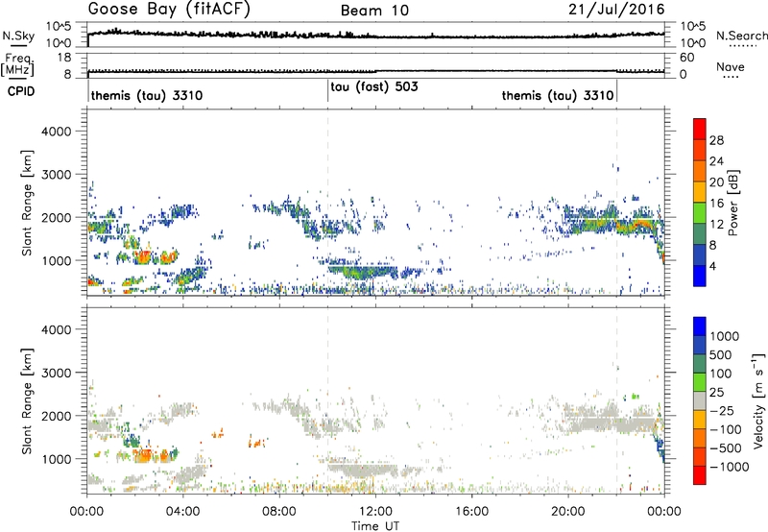Click the 3000 tick label in power panel
The width and height of the screenshot is (768, 532).
[57, 175]
